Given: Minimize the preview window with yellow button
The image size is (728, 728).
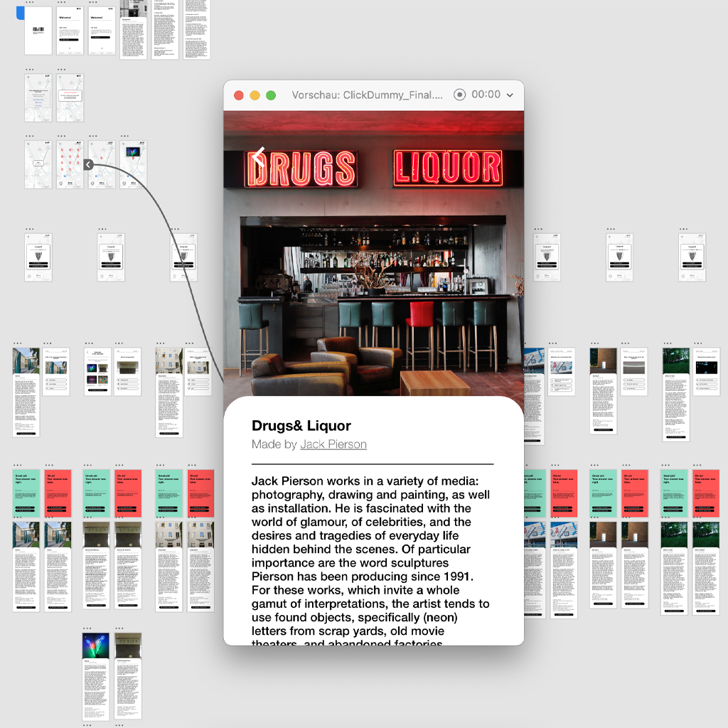Looking at the screenshot, I should click(x=255, y=95).
